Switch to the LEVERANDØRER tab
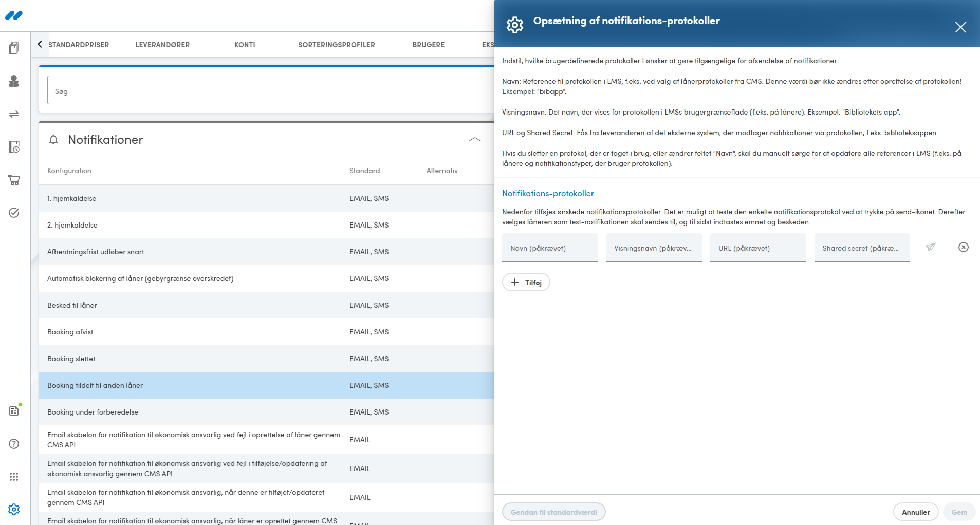This screenshot has width=980, height=525. pos(162,45)
